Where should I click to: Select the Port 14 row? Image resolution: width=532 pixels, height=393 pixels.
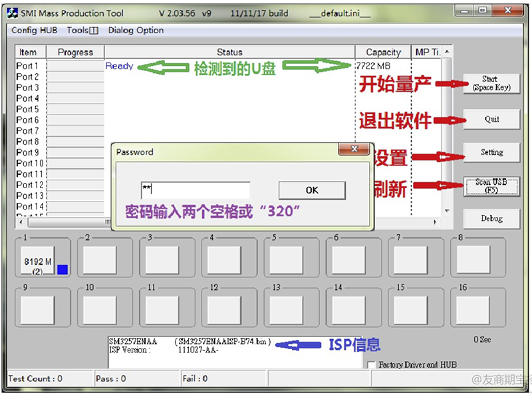click(x=64, y=206)
